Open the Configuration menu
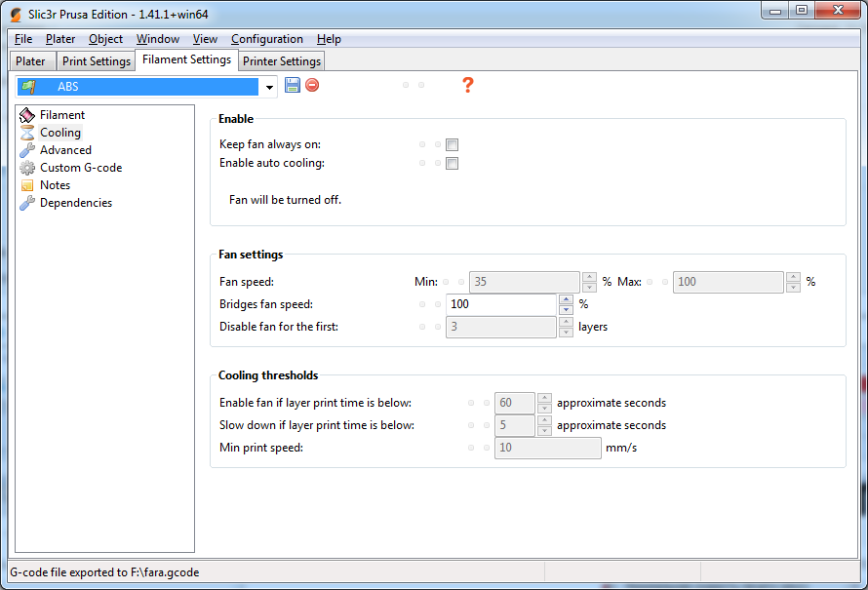The image size is (868, 590). pos(267,39)
